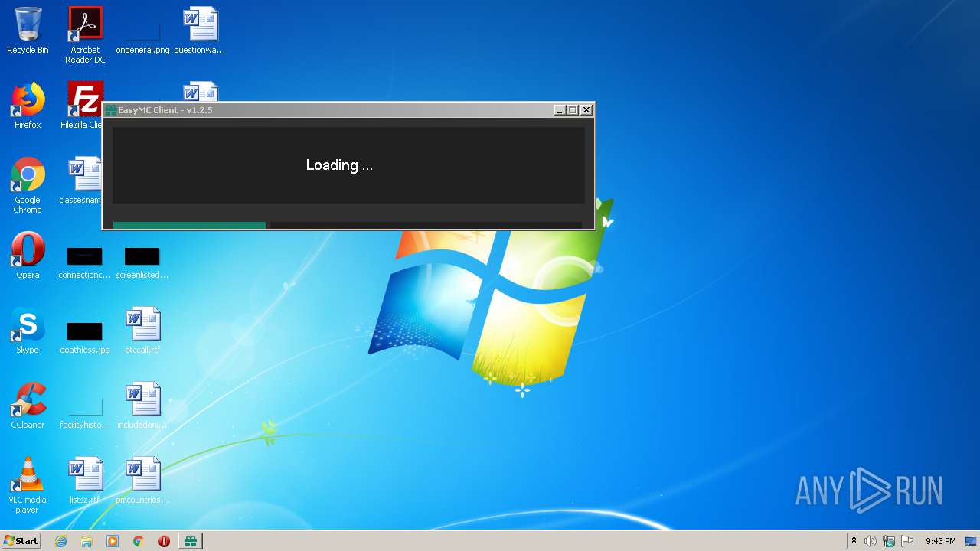This screenshot has width=980, height=551.
Task: Open the Action Center flag icon
Action: point(907,541)
